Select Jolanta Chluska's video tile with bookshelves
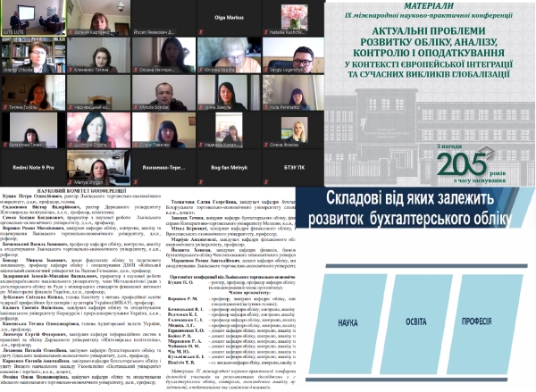Screen dimensions: 536x392 click(34, 55)
